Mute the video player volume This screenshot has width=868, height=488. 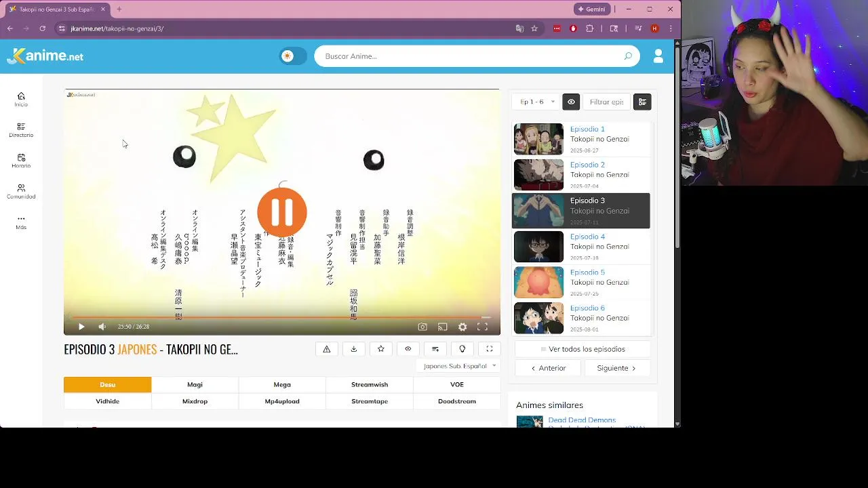(x=102, y=327)
